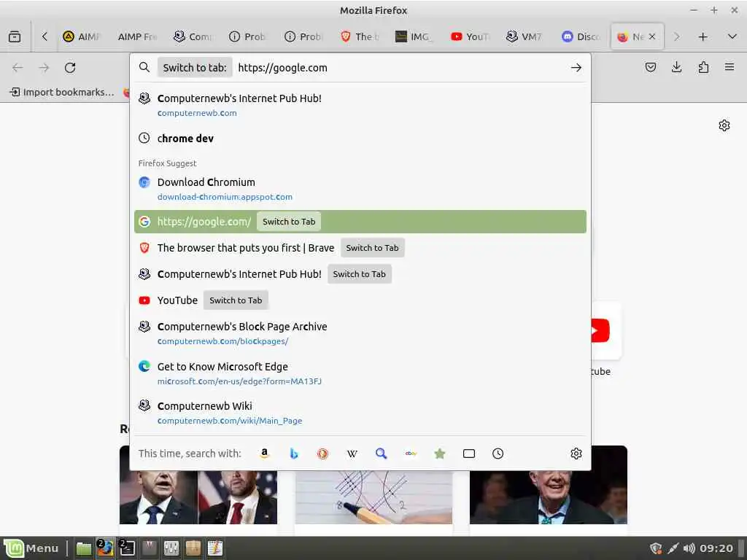Open the computernewb.com/wiki/Main_Page link
Viewport: 747px width, 560px height.
pos(230,421)
